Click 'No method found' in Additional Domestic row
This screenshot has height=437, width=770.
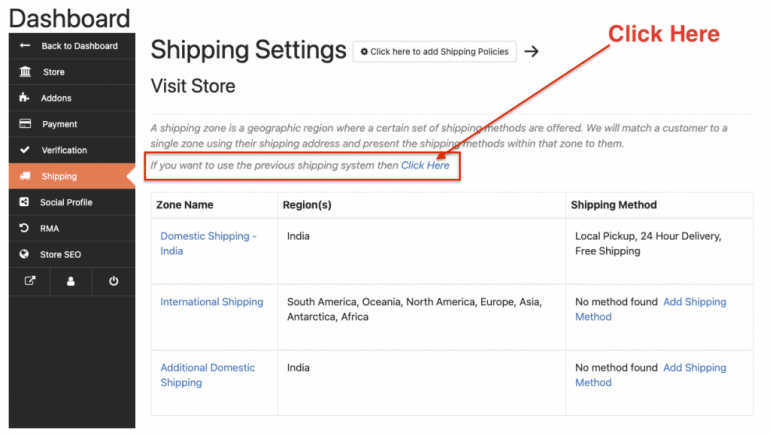click(x=616, y=367)
